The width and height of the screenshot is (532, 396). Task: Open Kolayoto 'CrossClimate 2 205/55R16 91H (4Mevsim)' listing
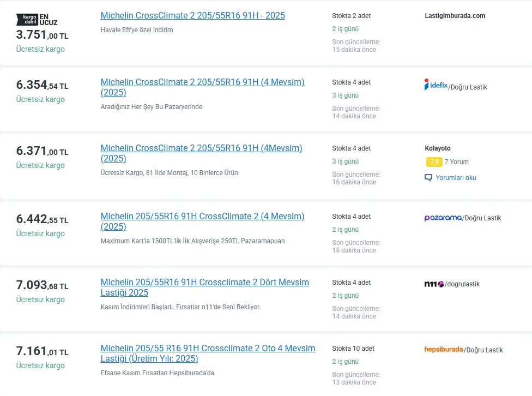(201, 153)
